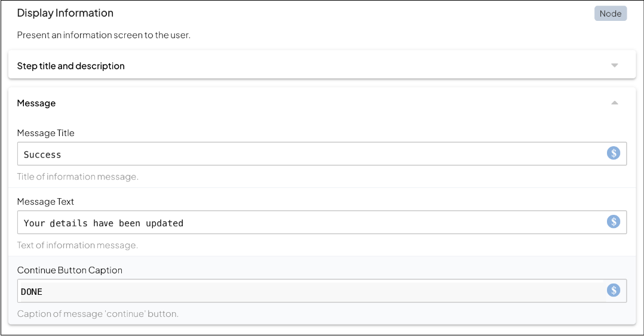Collapse the Message section with the up arrow
The width and height of the screenshot is (644, 336).
[x=615, y=103]
